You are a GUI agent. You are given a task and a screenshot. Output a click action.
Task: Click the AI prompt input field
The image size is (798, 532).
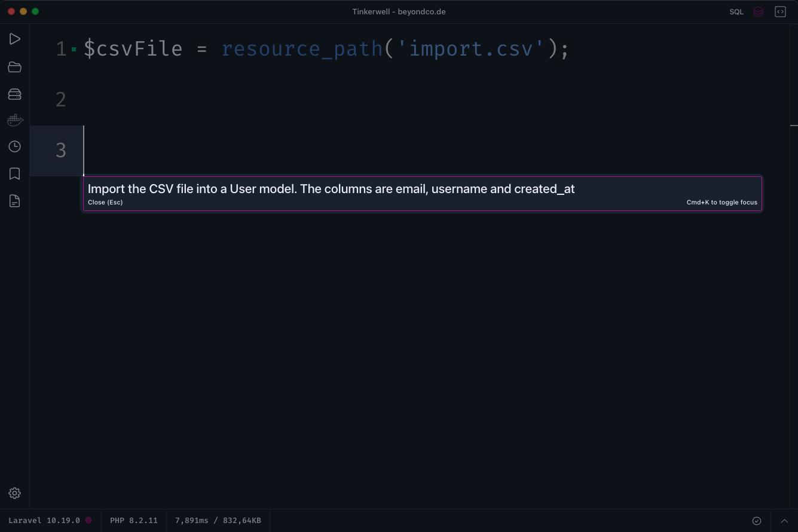pos(422,189)
